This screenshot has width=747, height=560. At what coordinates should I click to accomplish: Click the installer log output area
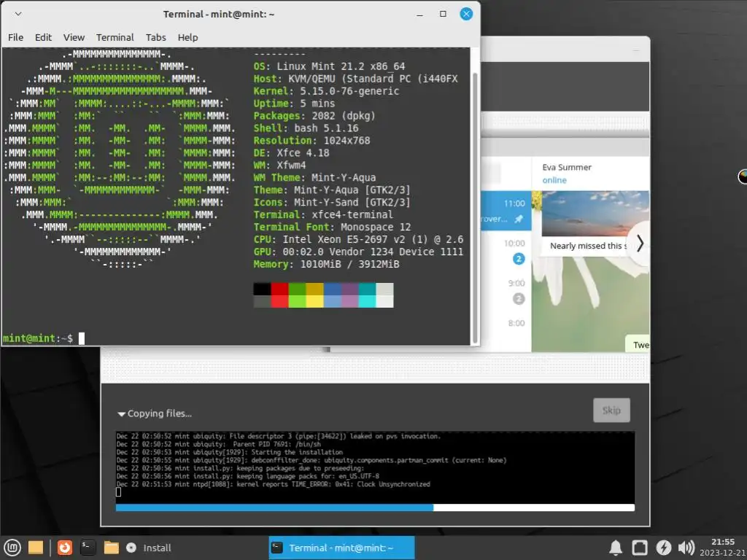(x=375, y=467)
